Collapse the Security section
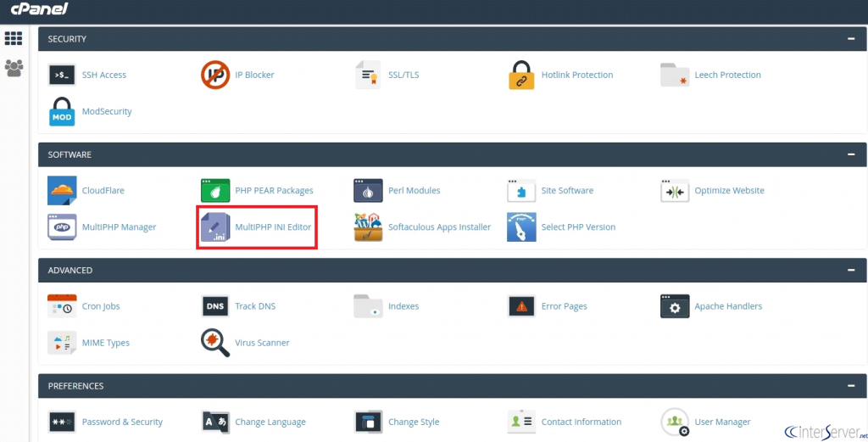Viewport: 868px width, 442px height. (x=851, y=39)
